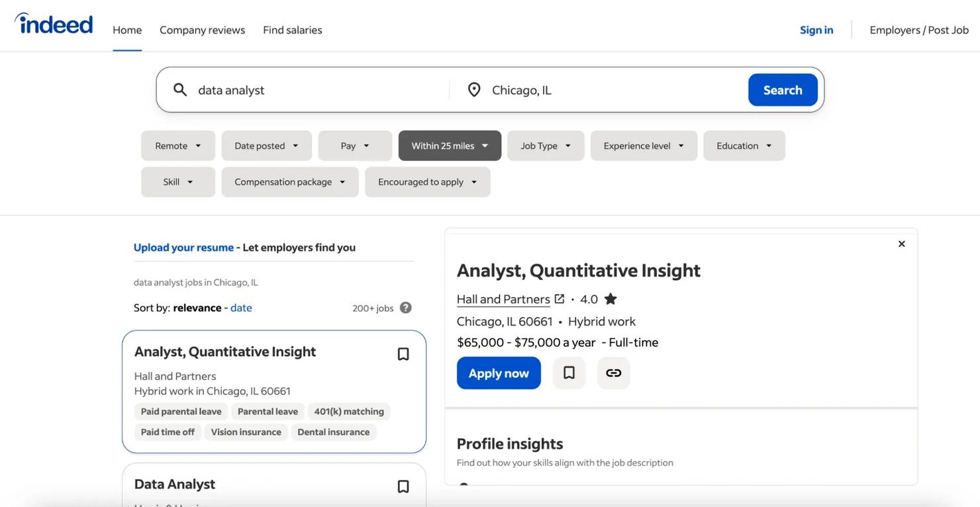The width and height of the screenshot is (980, 507).
Task: Click the Paid parental leave tag
Action: coord(181,412)
